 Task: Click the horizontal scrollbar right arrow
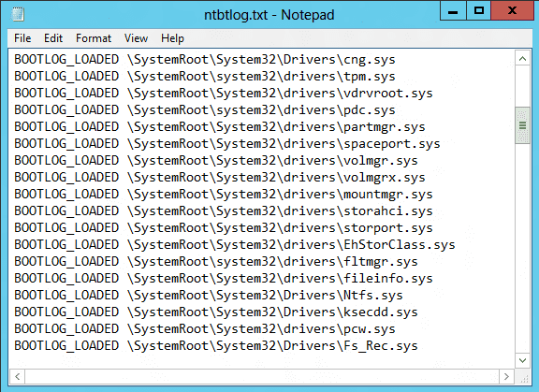(x=506, y=376)
